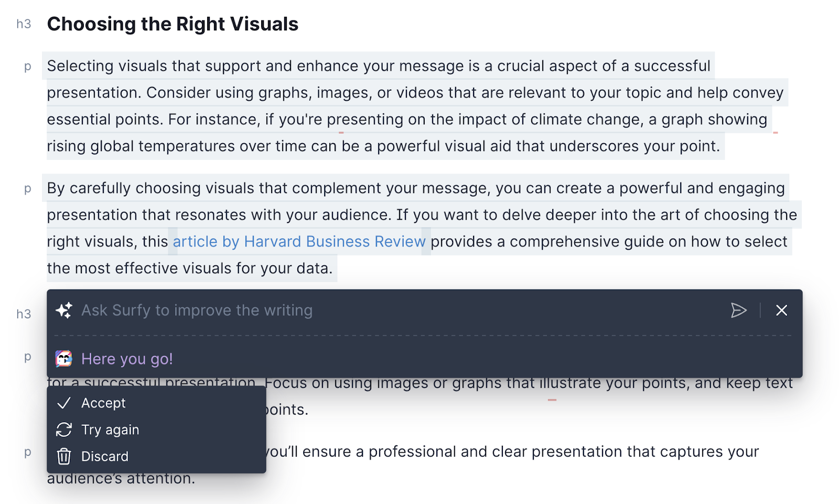Choose Discard to reject the suggestion

(105, 456)
